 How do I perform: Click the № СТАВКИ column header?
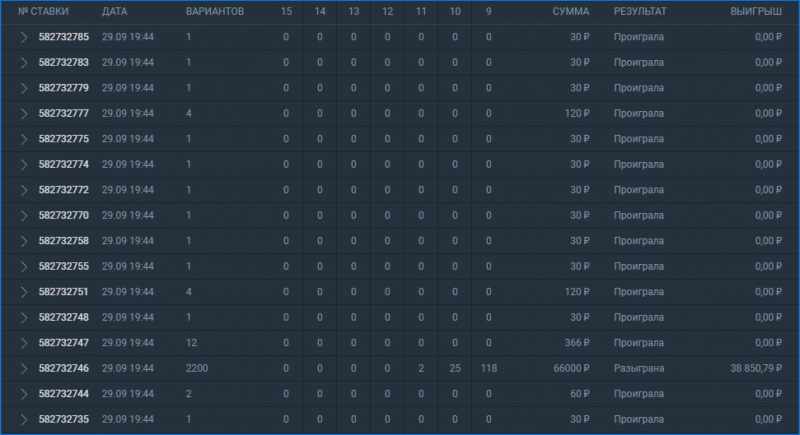[x=43, y=11]
